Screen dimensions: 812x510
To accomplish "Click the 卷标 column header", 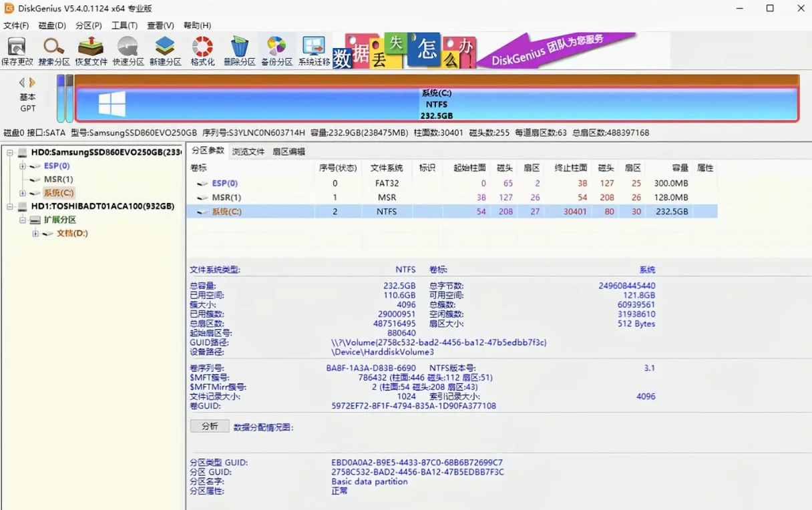I will [250, 168].
